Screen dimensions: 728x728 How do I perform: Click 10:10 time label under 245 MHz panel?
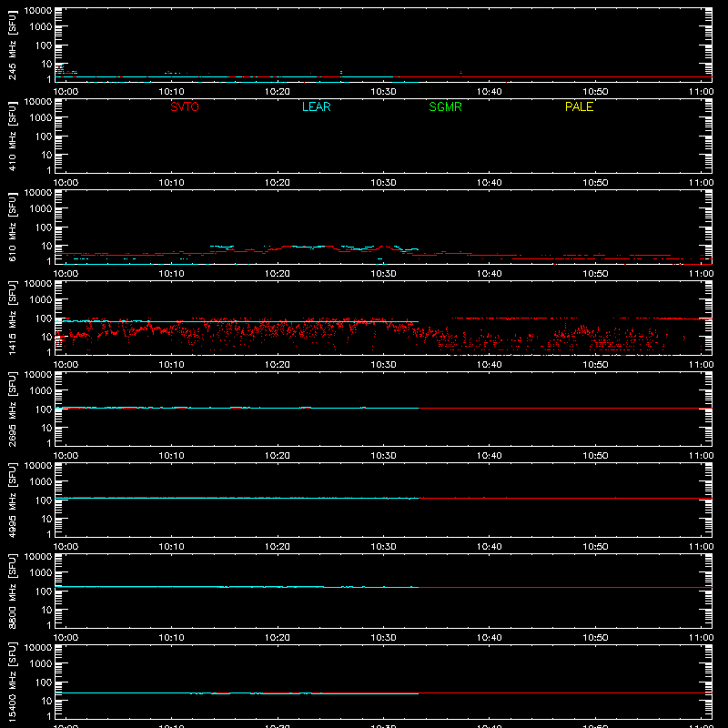(171, 92)
